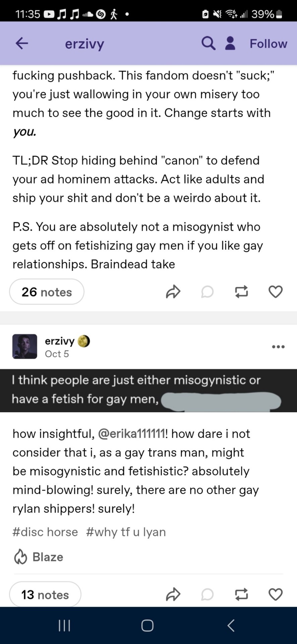Open erzivy avatar thumbnail

point(25,346)
